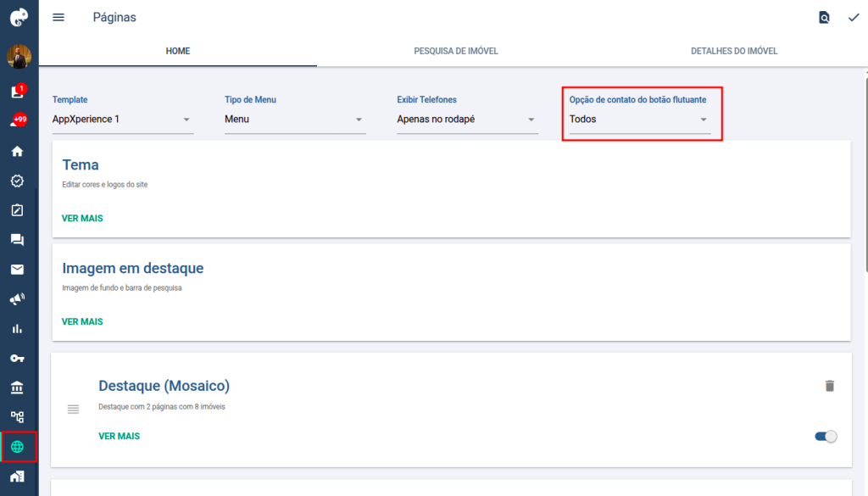Viewport: 868px width, 496px height.
Task: Switch to Detalhes do Imóvel tab
Action: tap(734, 51)
